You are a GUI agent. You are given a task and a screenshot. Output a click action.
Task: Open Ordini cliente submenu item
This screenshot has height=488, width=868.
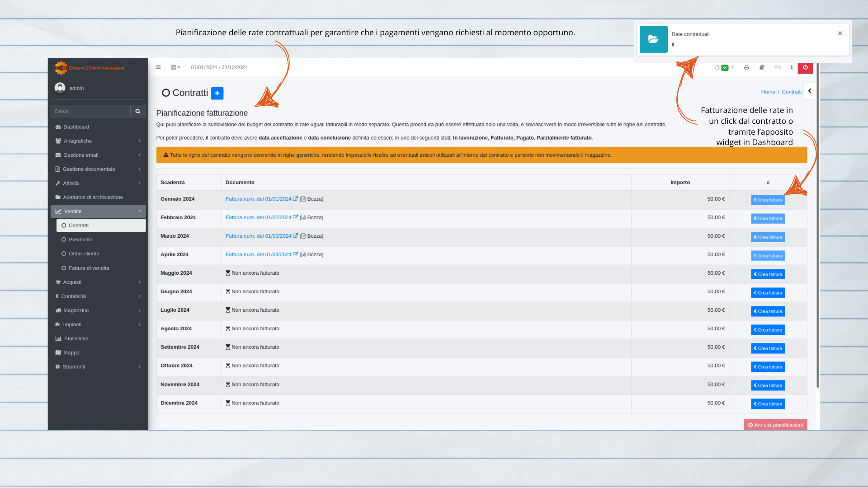[x=101, y=254]
